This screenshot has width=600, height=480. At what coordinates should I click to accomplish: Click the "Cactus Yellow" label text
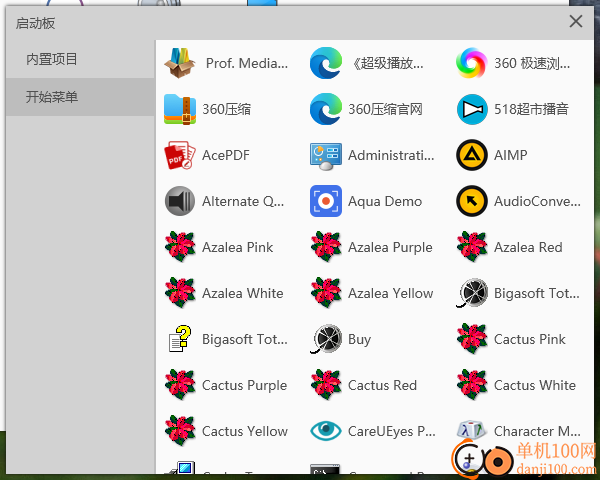[x=245, y=431]
